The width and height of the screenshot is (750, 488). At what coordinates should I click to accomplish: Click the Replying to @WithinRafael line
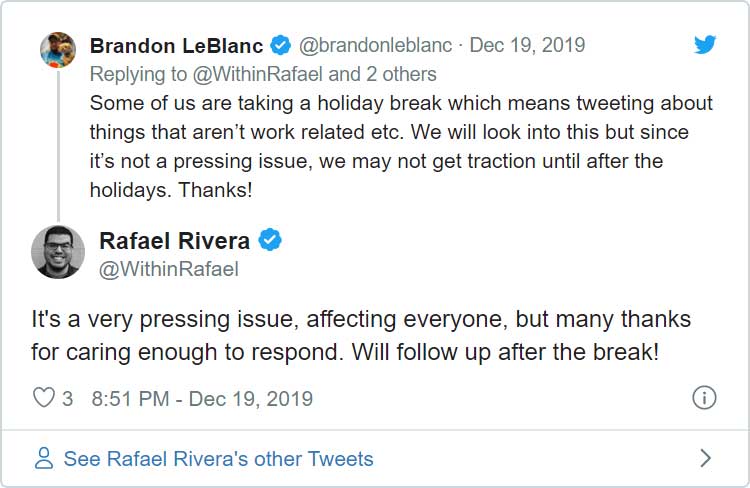[263, 74]
